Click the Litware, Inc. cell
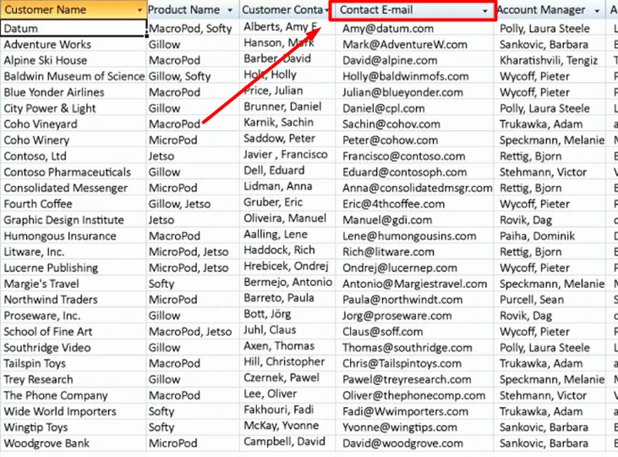This screenshot has height=457, width=618. [73, 252]
